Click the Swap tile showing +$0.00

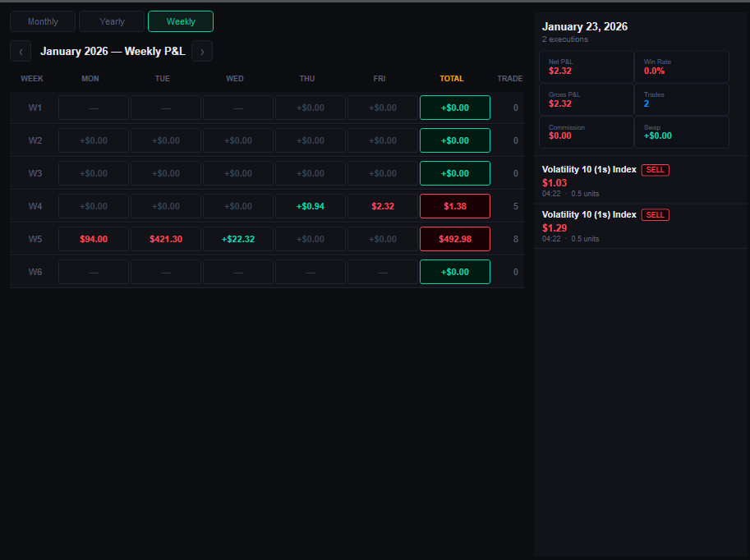[682, 131]
